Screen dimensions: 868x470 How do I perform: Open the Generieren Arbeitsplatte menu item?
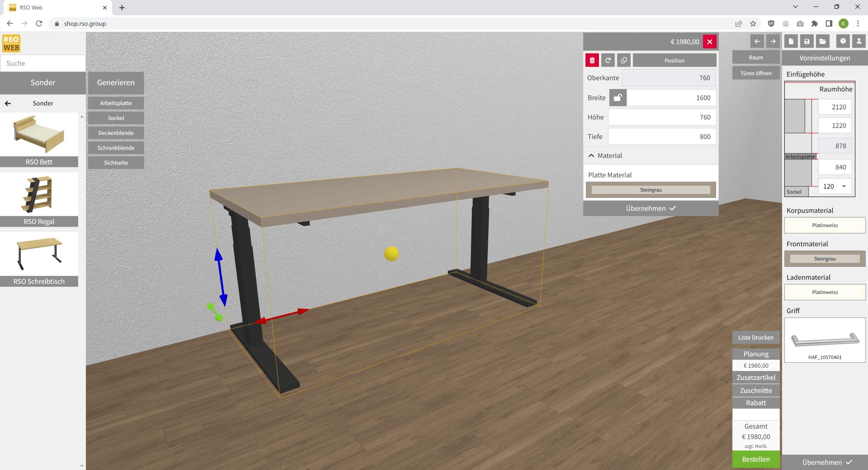click(115, 103)
